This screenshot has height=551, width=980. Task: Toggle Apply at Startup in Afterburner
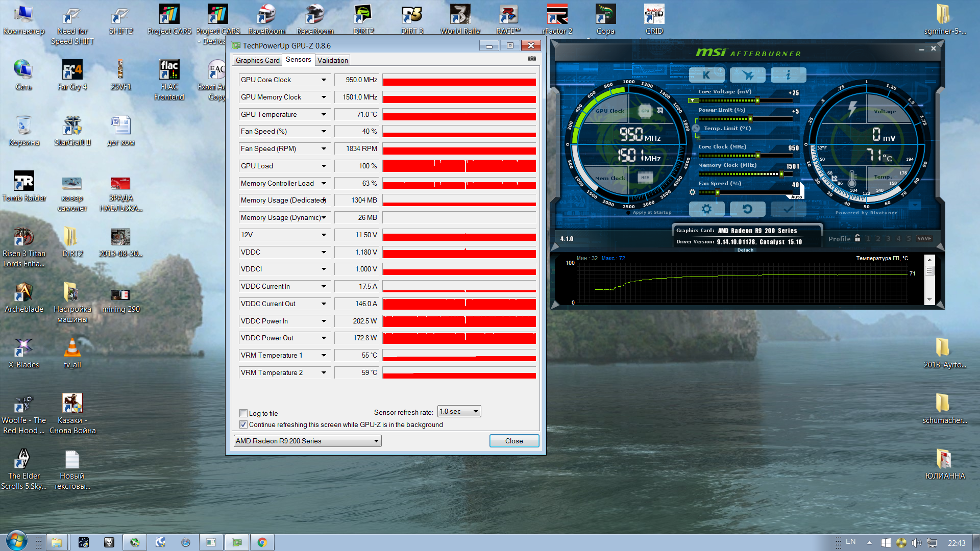click(x=629, y=213)
